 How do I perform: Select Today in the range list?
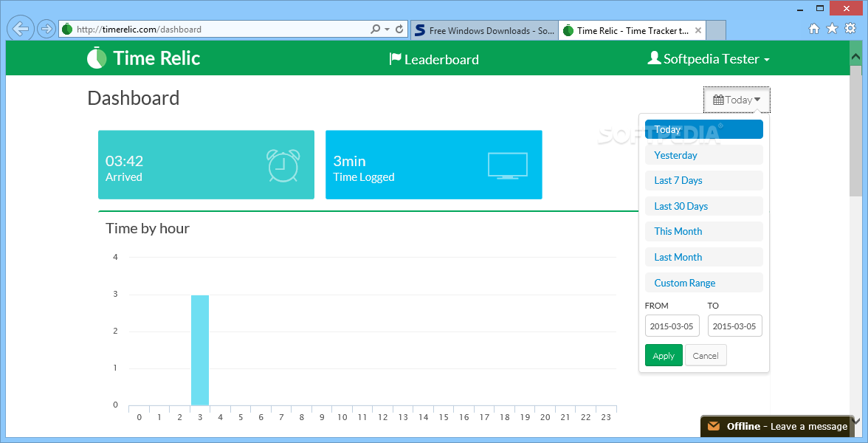click(704, 130)
